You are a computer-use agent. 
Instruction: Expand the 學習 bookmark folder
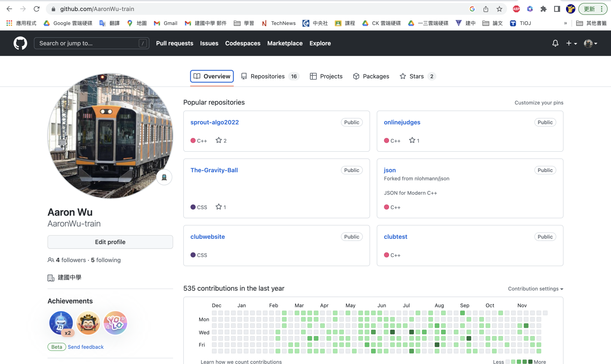pyautogui.click(x=244, y=23)
